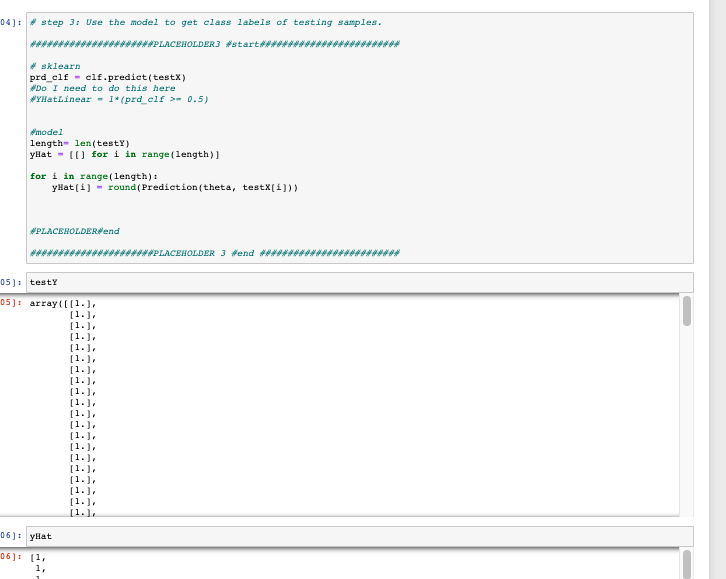The width and height of the screenshot is (726, 579).
Task: Click the 'yHat = [[] for i in range(length)]' line
Action: [x=125, y=155]
